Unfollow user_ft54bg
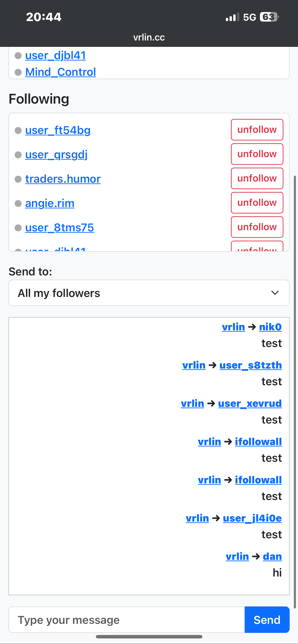The width and height of the screenshot is (298, 644). coord(257,130)
